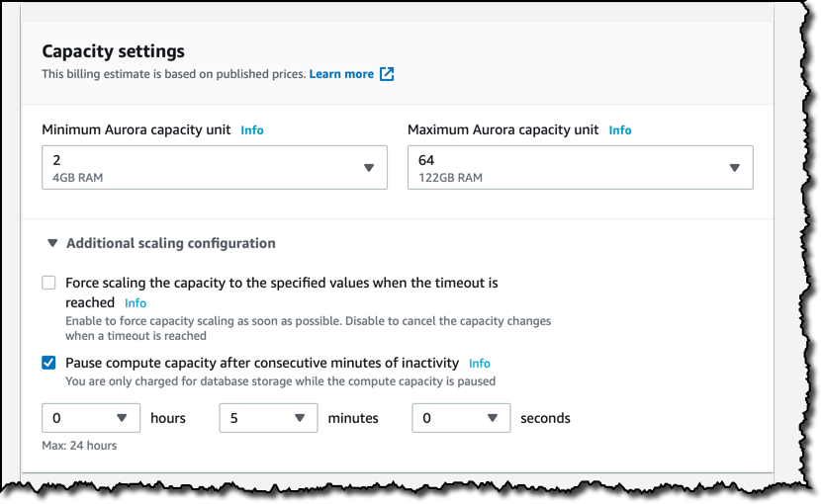Open the hours dropdown
The height and width of the screenshot is (504, 821).
pyautogui.click(x=91, y=418)
